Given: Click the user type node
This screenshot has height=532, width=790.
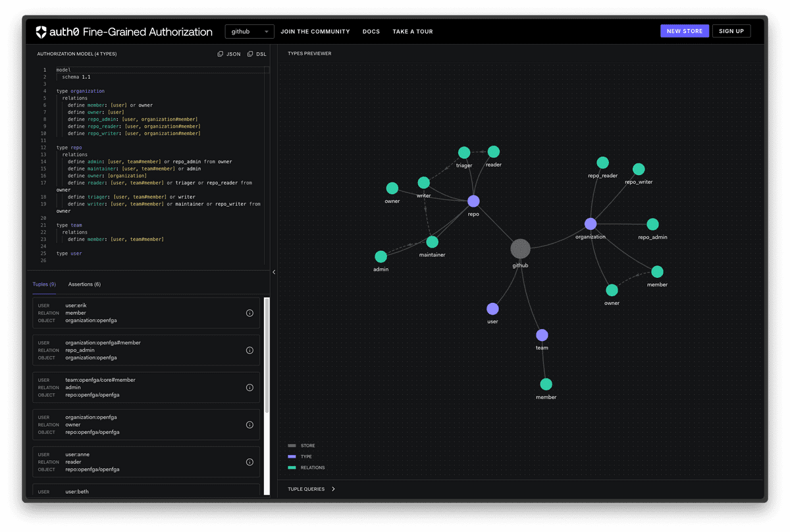Looking at the screenshot, I should [492, 309].
